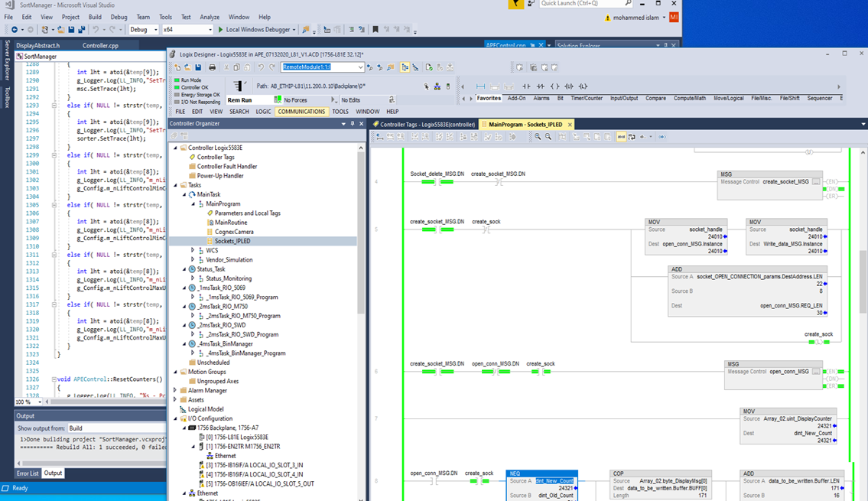Click the edits lock icon beside No Edits
The width and height of the screenshot is (868, 501).
click(x=392, y=99)
